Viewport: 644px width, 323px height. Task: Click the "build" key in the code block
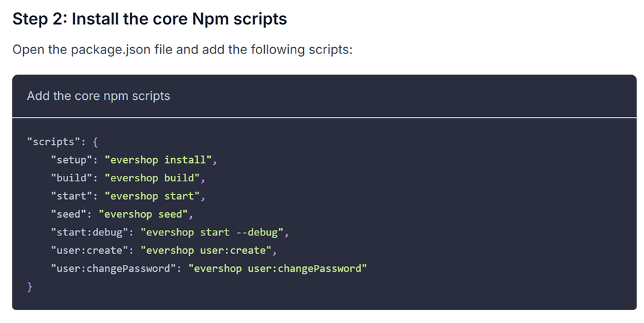pos(71,178)
